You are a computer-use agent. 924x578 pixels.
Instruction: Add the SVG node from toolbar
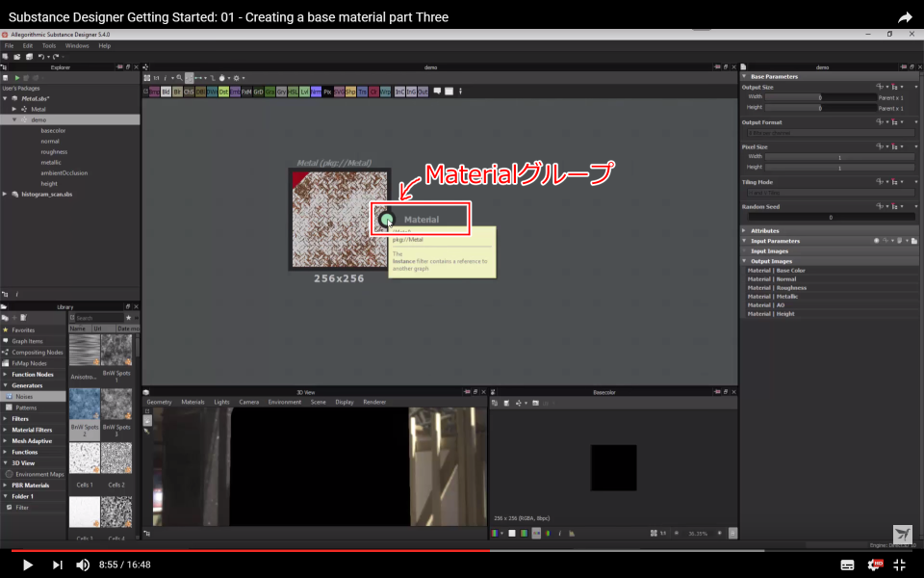[339, 92]
